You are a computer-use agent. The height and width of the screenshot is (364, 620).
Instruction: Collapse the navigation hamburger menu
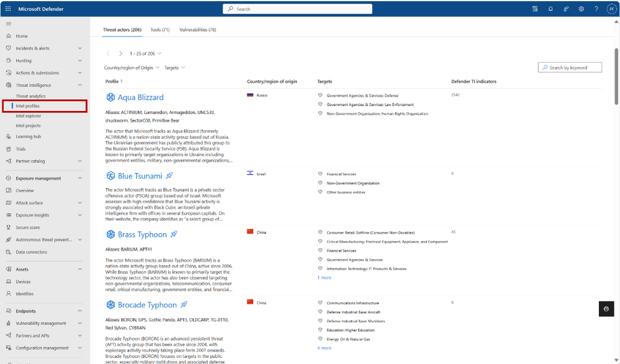click(9, 24)
